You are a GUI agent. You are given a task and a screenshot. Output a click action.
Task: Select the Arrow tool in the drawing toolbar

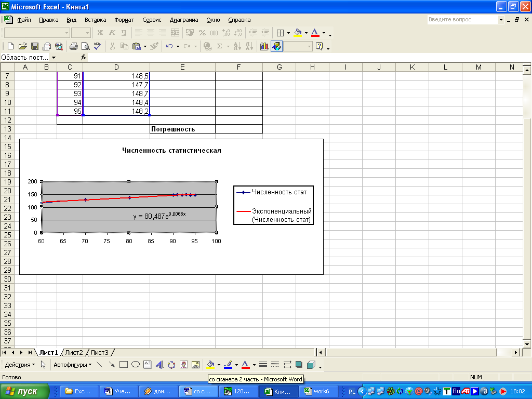point(111,365)
